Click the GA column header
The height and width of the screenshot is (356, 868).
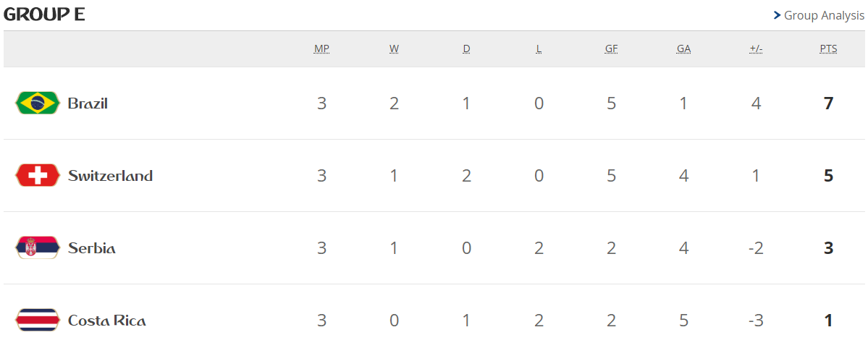(x=683, y=49)
